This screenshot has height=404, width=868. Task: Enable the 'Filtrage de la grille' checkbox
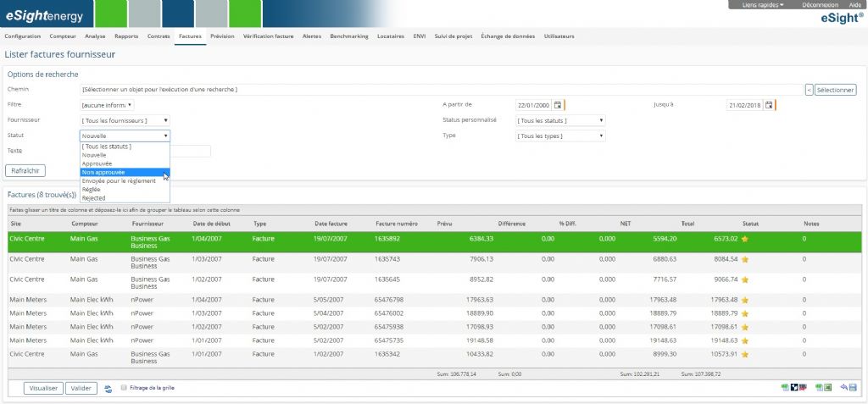[125, 388]
